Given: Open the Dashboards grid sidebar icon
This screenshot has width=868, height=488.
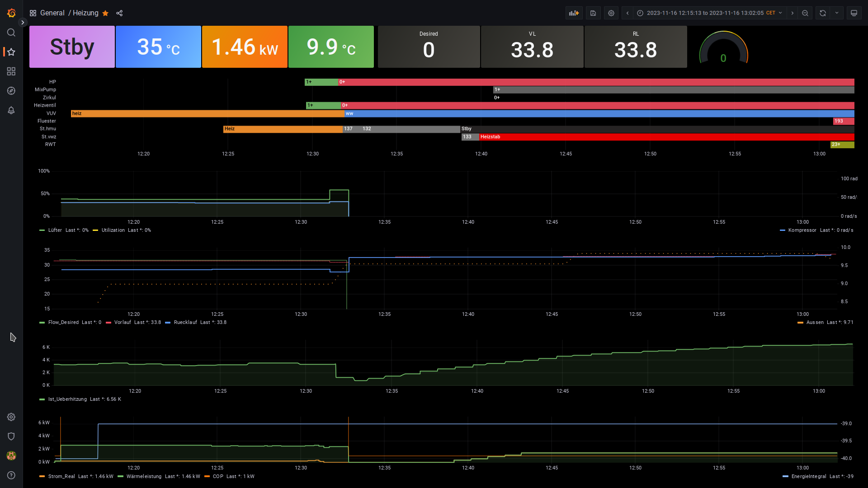Looking at the screenshot, I should [x=11, y=71].
